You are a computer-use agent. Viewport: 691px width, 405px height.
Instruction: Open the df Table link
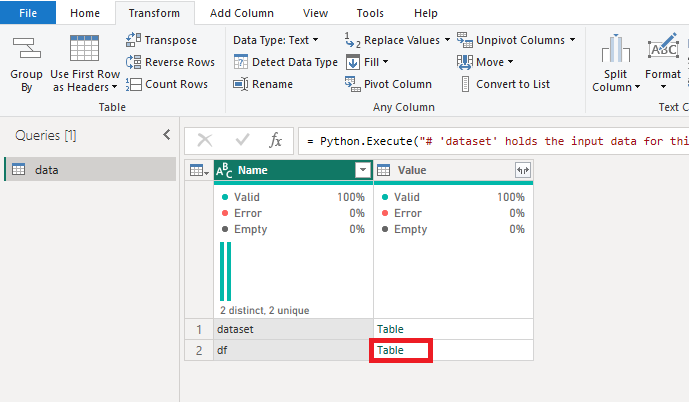[x=390, y=351]
